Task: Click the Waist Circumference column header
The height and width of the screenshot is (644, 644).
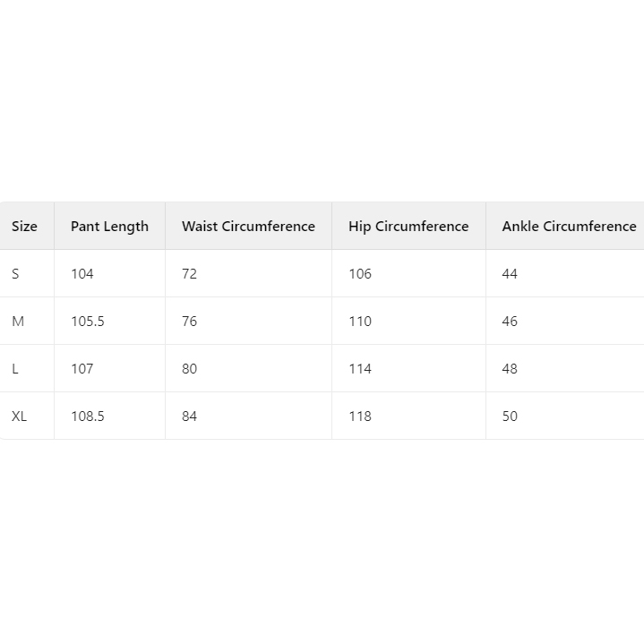Action: tap(248, 227)
